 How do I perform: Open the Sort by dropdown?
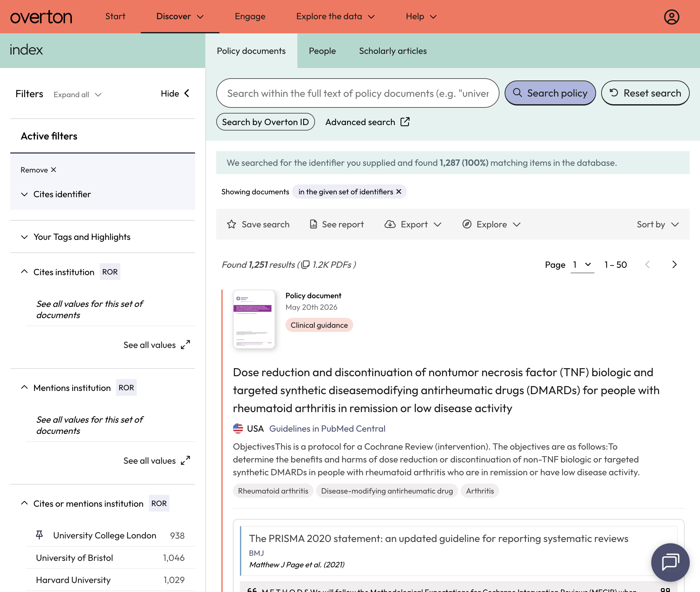tap(658, 224)
